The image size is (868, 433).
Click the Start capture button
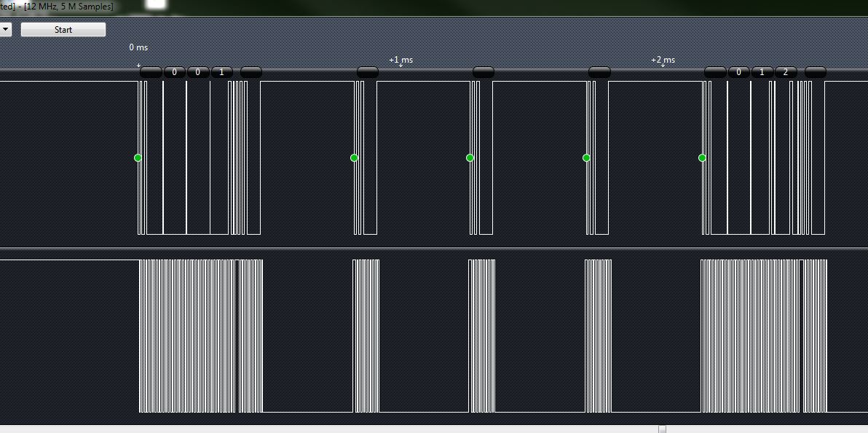pyautogui.click(x=63, y=29)
